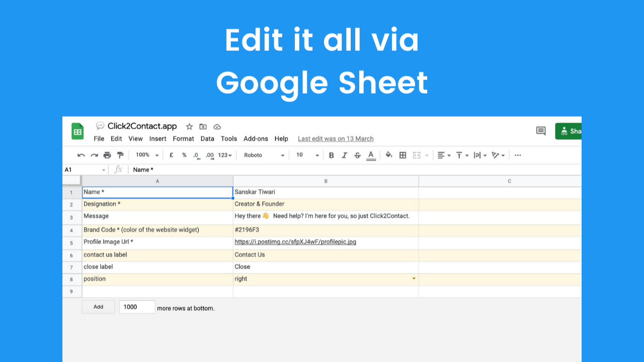
Task: Open the zoom level 100% dropdown
Action: tap(147, 155)
